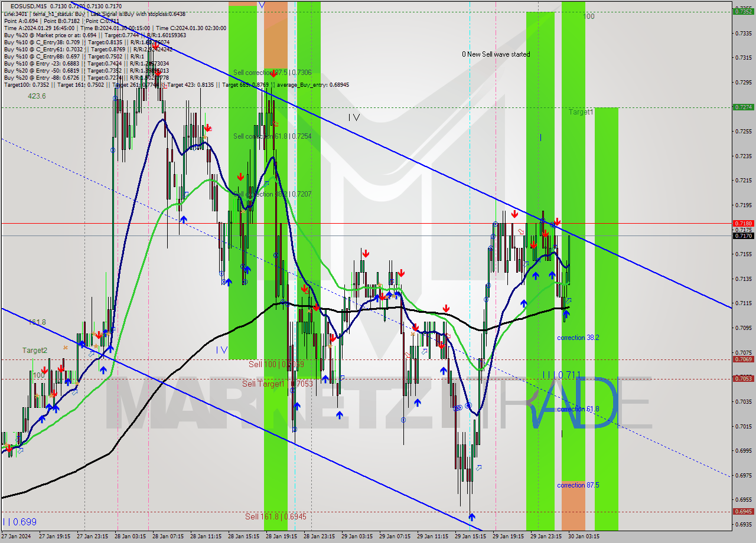The width and height of the screenshot is (756, 543).
Task: Click the blue 'correction 61.8' label
Action: pos(578,409)
